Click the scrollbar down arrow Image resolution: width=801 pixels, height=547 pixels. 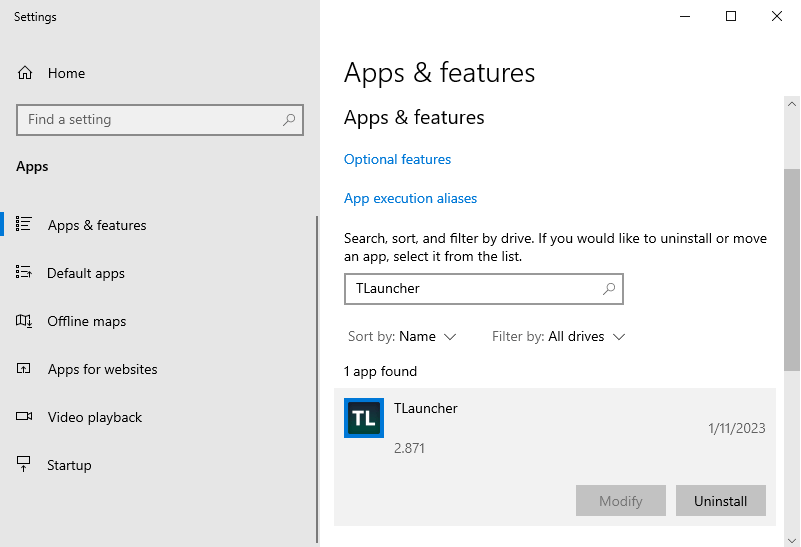point(792,540)
